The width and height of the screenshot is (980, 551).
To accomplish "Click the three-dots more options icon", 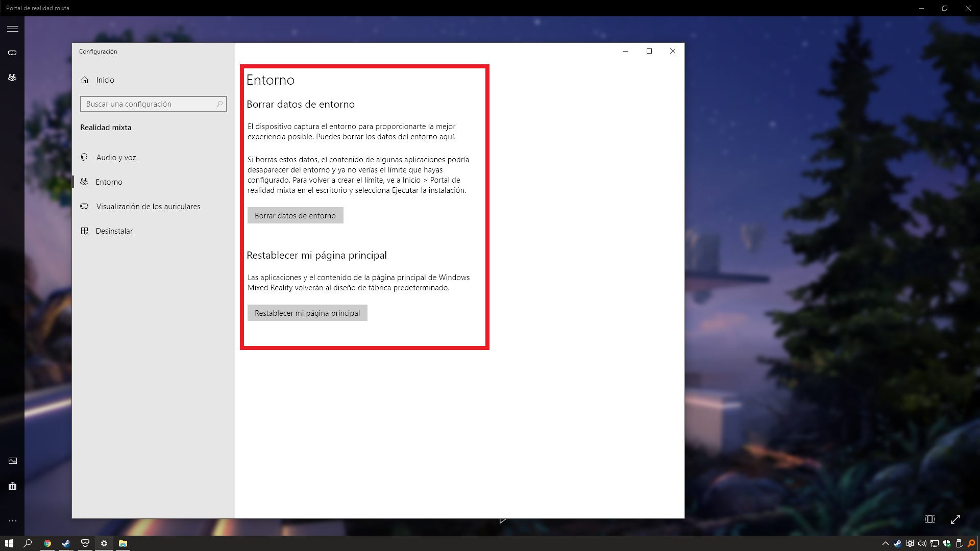I will [12, 521].
